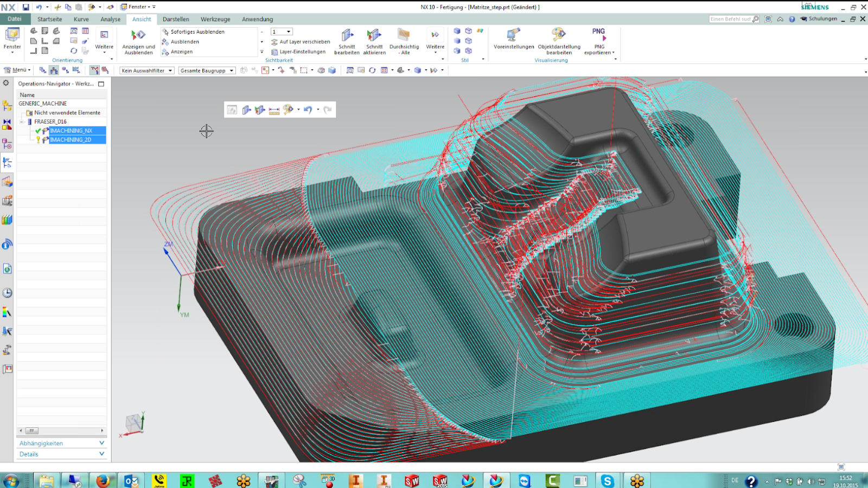The width and height of the screenshot is (868, 488).
Task: Select GENERIC_MACHINE root row
Action: click(43, 104)
